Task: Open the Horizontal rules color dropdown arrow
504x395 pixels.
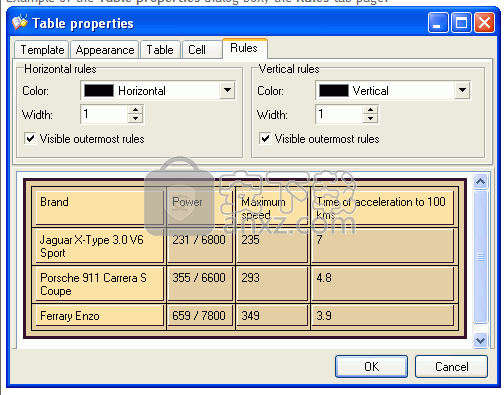Action: [x=227, y=90]
